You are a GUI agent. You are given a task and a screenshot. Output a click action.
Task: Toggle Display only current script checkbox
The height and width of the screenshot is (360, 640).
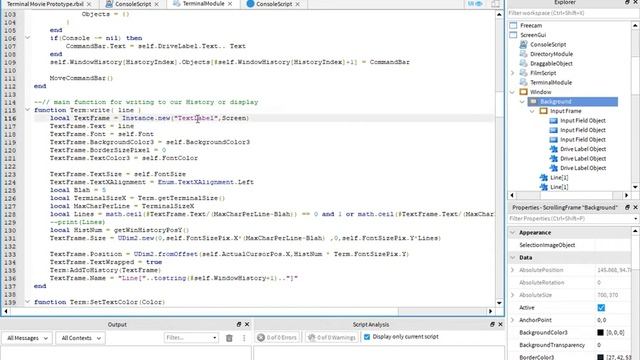(x=367, y=337)
